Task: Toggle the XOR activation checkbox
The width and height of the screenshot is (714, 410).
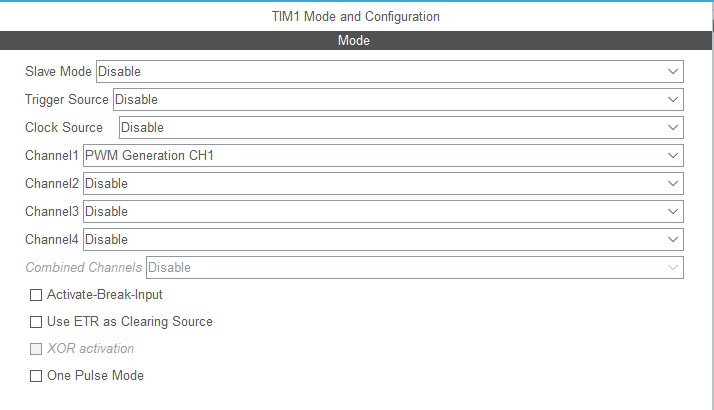Action: pos(36,349)
